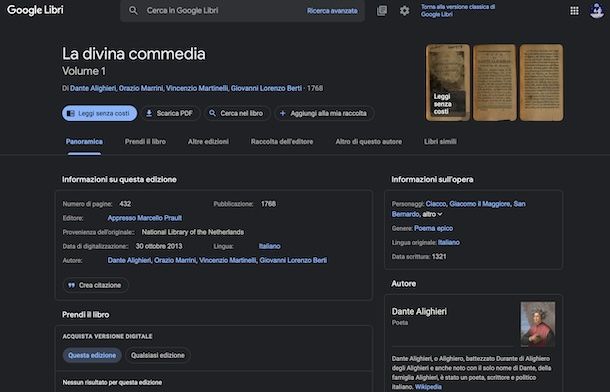Select the Panoramica tab
Viewport: 610px width, 392px height.
(84, 142)
